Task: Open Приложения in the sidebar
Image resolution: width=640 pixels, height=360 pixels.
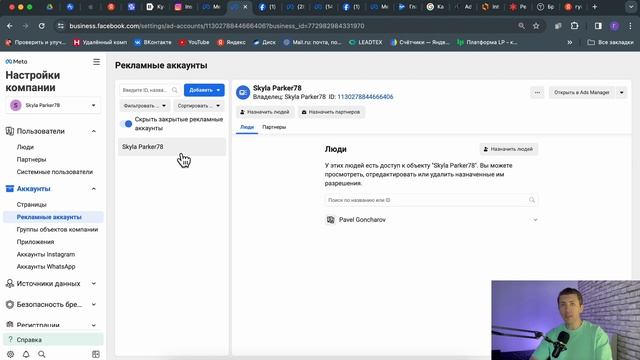Action: pyautogui.click(x=35, y=242)
